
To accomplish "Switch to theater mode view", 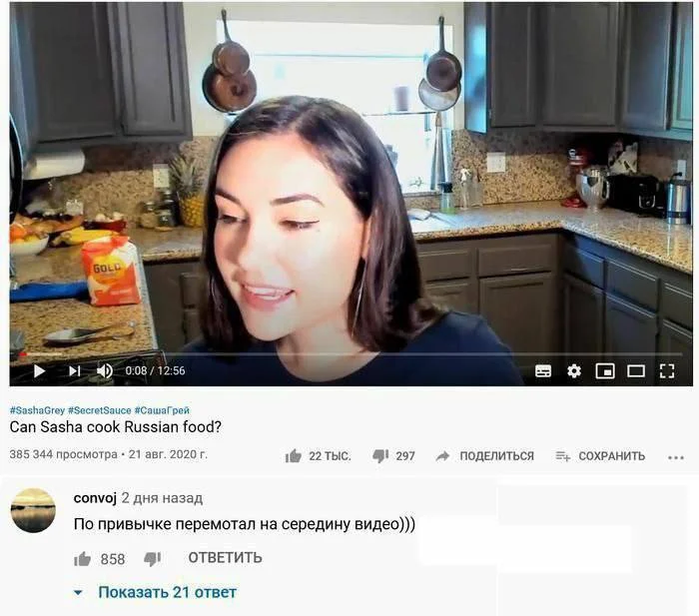I will [636, 370].
